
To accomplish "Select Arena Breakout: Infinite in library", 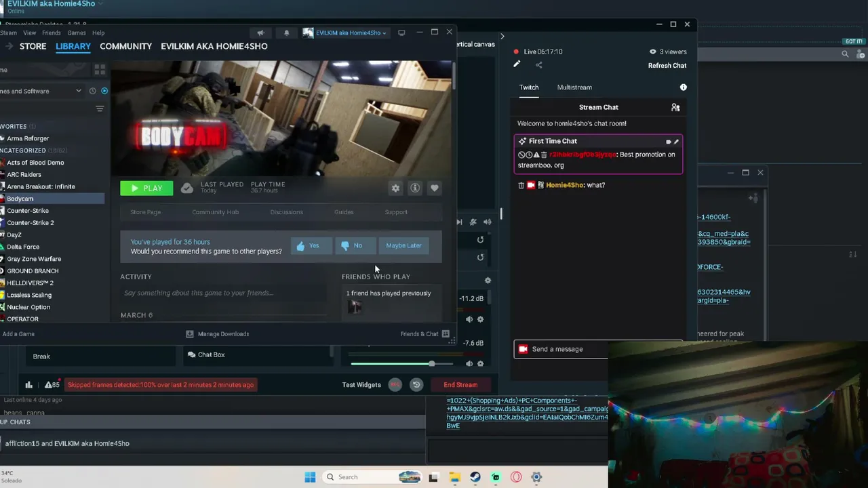I will coord(41,186).
